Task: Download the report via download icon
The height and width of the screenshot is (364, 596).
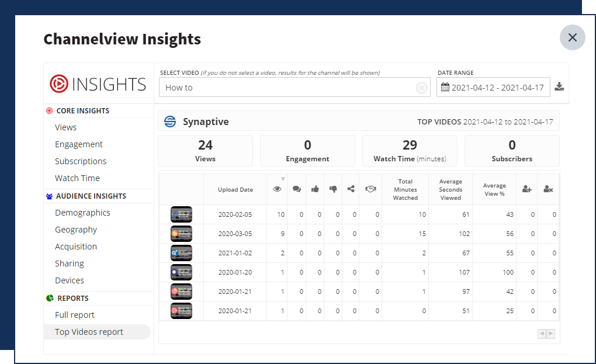Action: click(559, 86)
